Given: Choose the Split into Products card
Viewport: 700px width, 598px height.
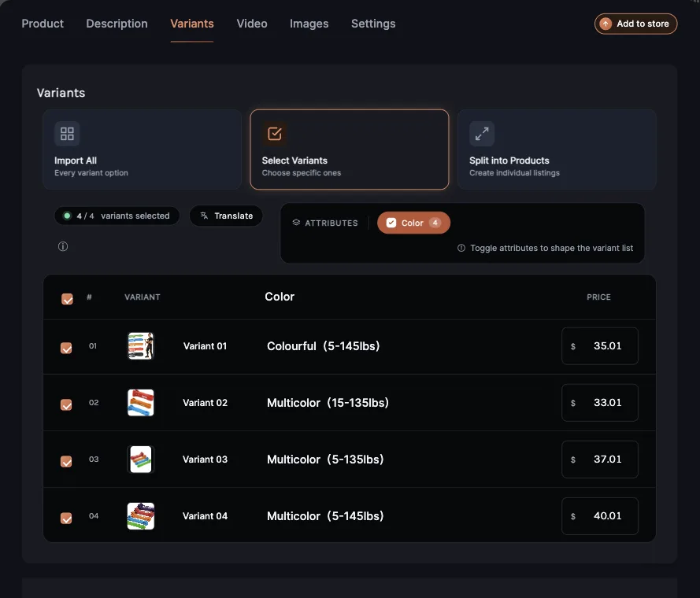Looking at the screenshot, I should pos(557,149).
